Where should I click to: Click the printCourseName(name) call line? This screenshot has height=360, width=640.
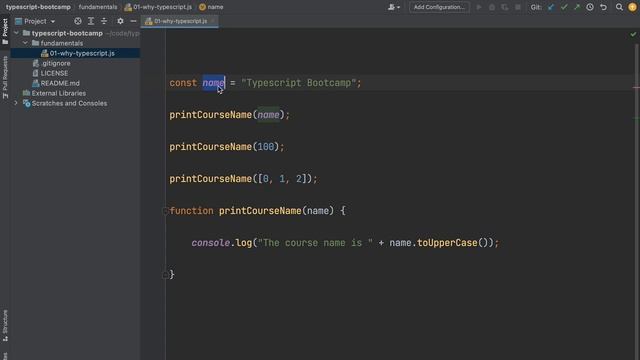pos(229,115)
